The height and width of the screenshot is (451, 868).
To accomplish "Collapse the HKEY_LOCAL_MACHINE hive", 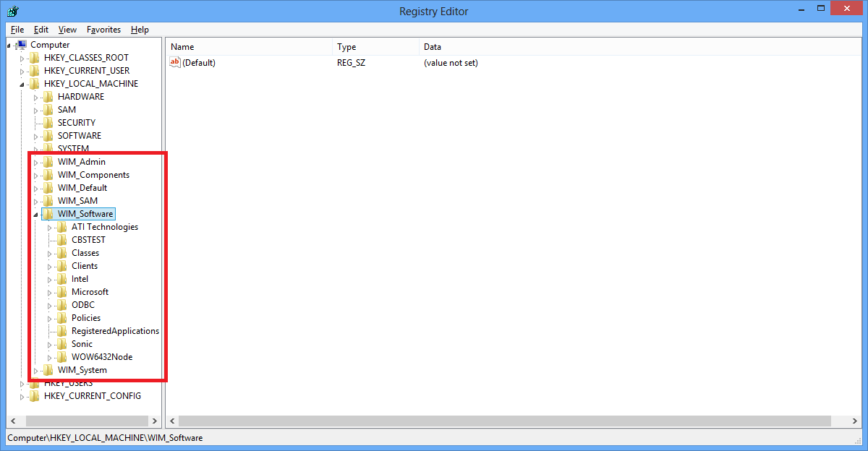I will [x=22, y=85].
